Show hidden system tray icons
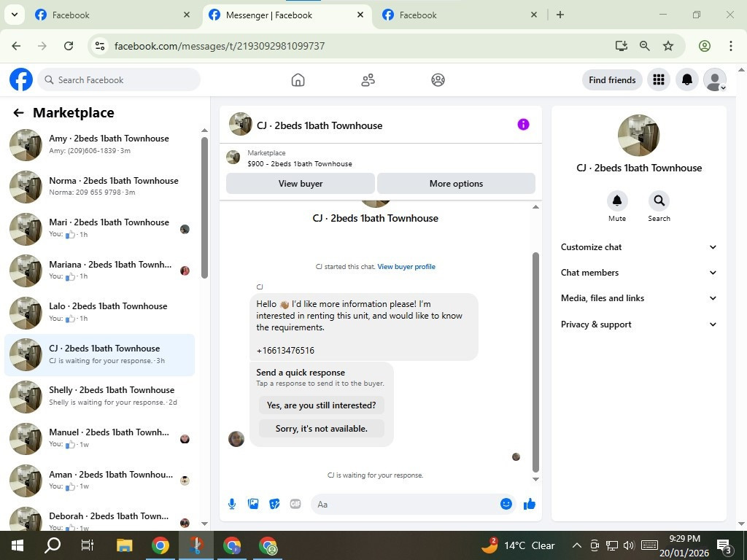The height and width of the screenshot is (560, 747). coord(576,545)
